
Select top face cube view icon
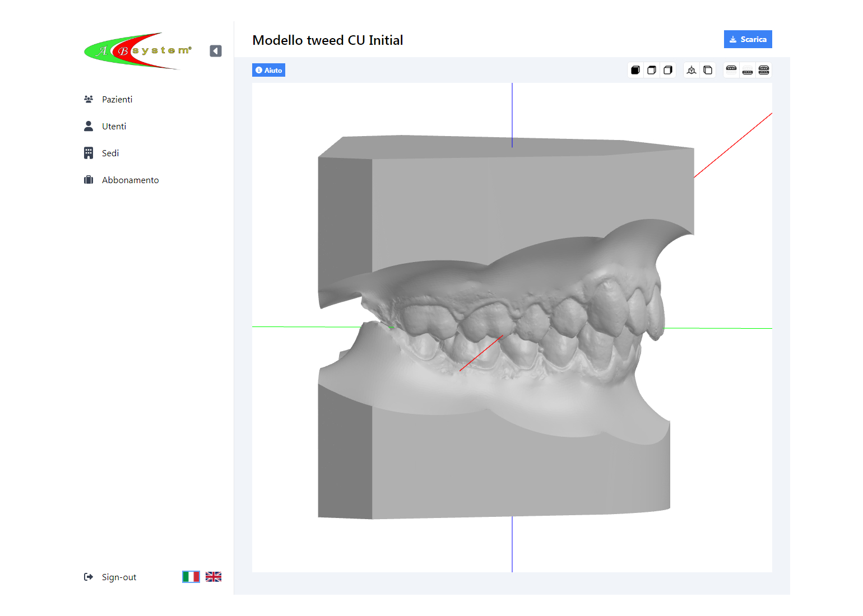point(652,70)
